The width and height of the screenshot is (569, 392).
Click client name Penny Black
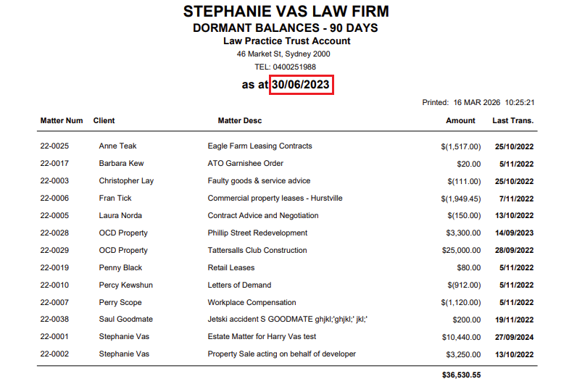[x=120, y=268]
